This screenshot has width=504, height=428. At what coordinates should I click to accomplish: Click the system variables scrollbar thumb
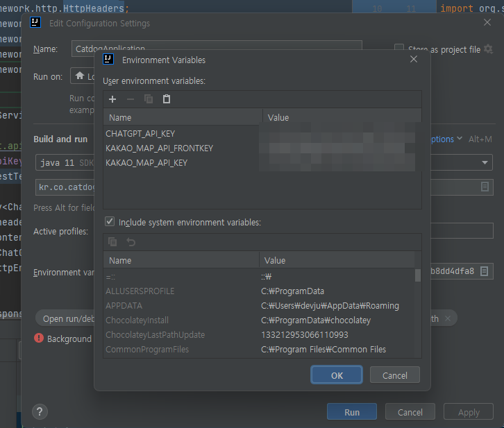point(417,275)
